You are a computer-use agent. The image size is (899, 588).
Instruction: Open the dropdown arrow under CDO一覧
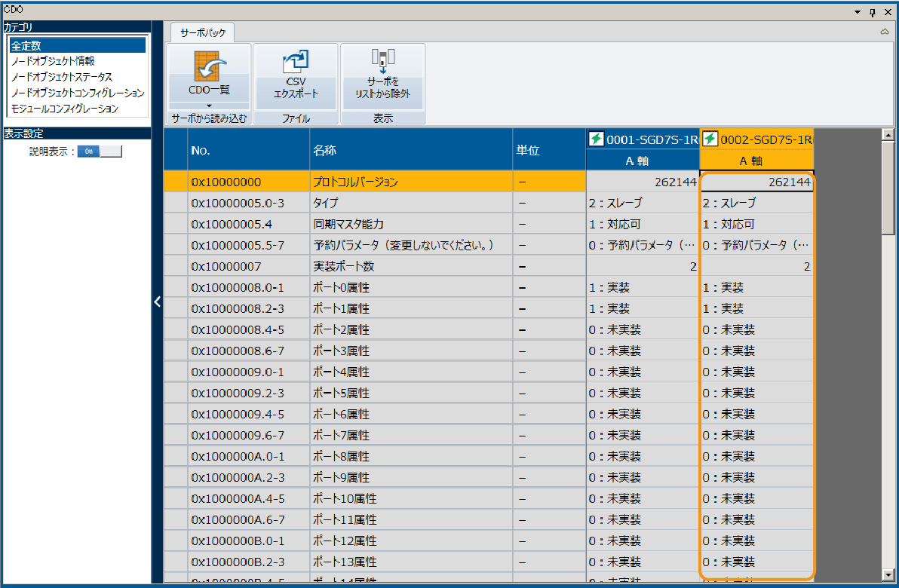(x=208, y=105)
